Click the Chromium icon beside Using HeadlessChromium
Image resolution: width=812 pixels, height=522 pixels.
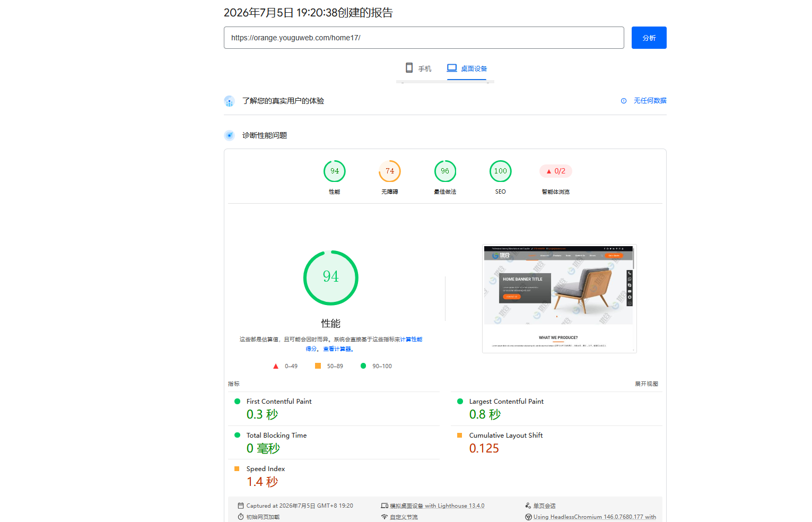pos(528,517)
